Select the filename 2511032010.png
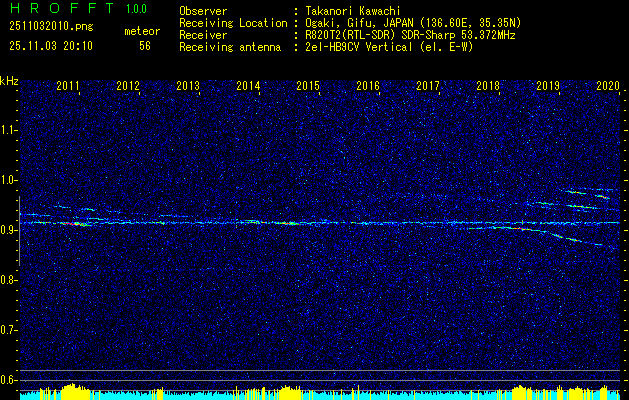 click(51, 27)
